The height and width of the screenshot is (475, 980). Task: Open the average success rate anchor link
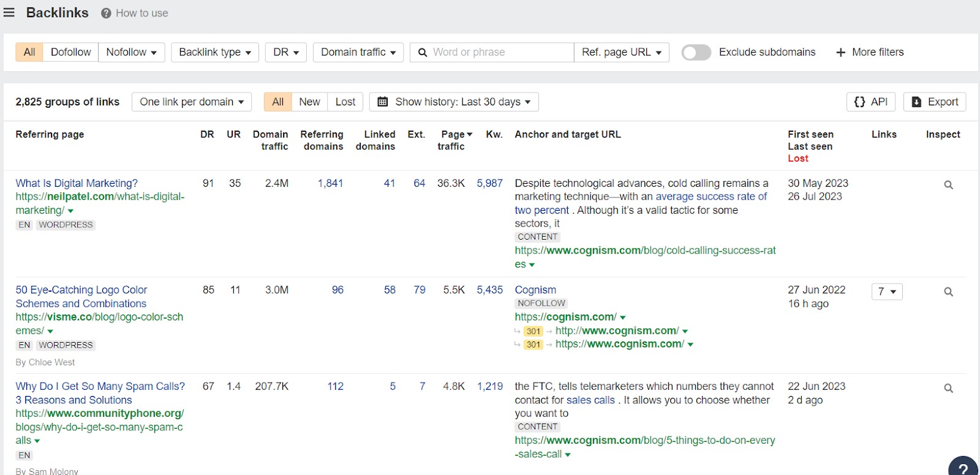(x=641, y=203)
